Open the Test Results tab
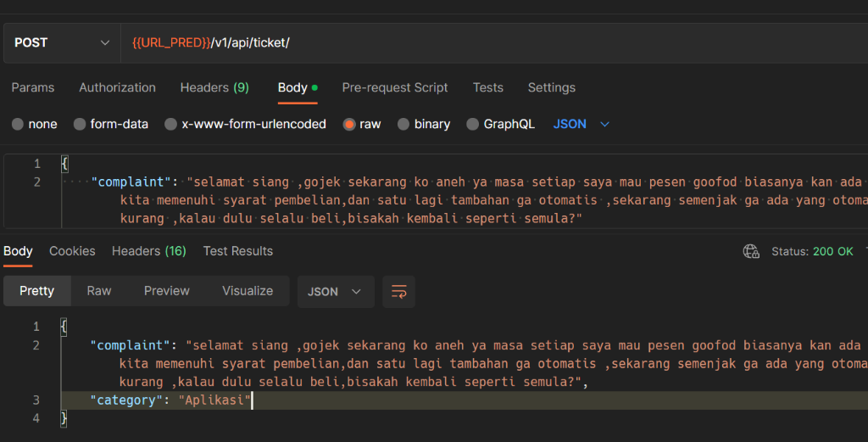868x442 pixels. pos(238,251)
